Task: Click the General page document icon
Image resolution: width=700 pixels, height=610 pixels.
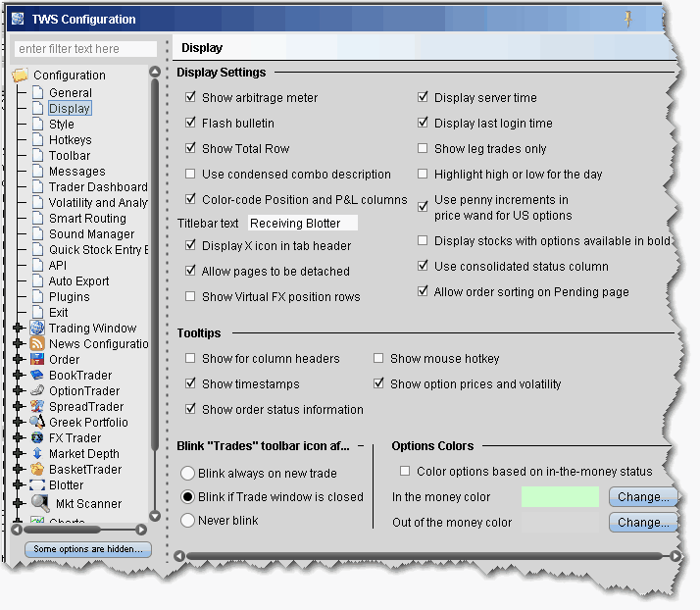Action: tap(38, 92)
